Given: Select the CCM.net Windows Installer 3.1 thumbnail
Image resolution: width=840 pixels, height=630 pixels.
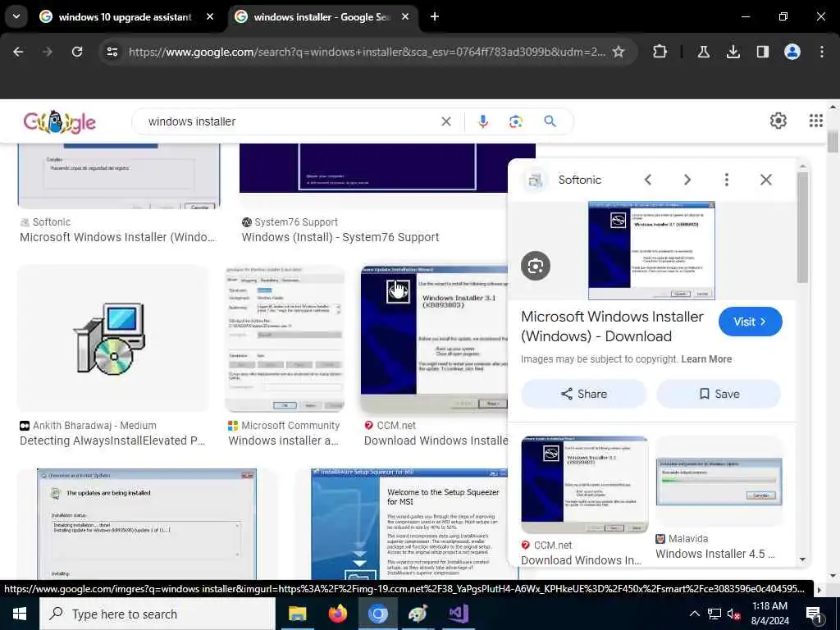Looking at the screenshot, I should click(434, 339).
